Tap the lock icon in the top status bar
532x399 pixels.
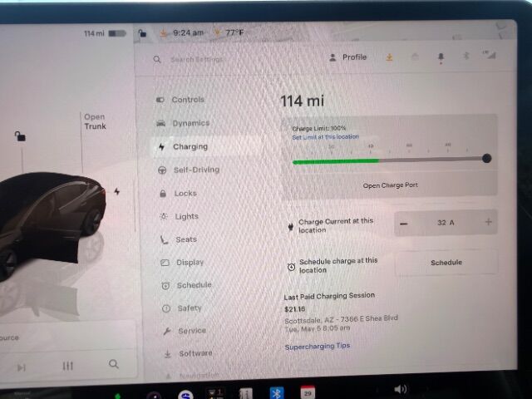142,33
